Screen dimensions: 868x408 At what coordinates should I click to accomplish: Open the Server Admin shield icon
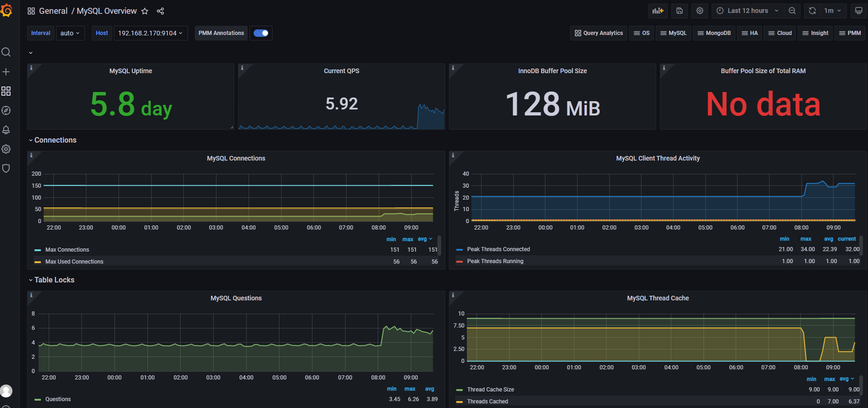[x=6, y=168]
